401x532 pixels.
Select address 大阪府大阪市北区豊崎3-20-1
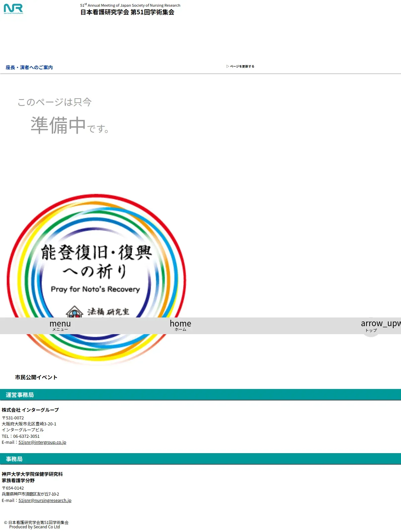29,424
